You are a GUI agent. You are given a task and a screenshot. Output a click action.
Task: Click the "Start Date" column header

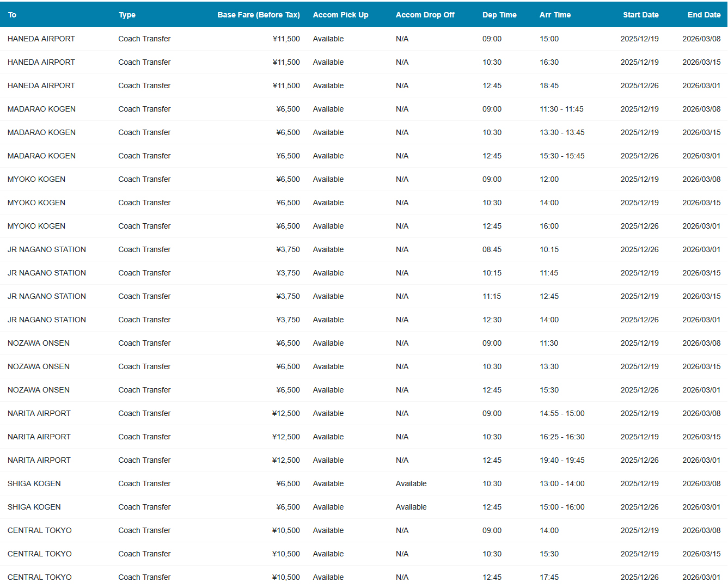[x=641, y=15]
